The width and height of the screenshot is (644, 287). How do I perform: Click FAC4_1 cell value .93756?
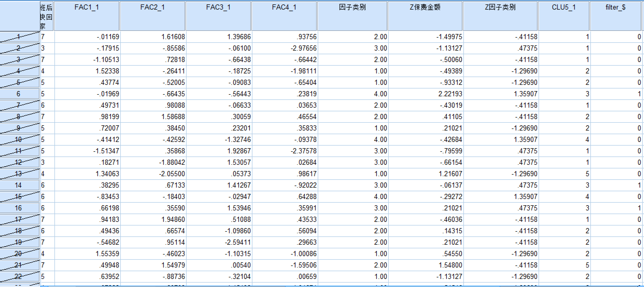click(284, 37)
